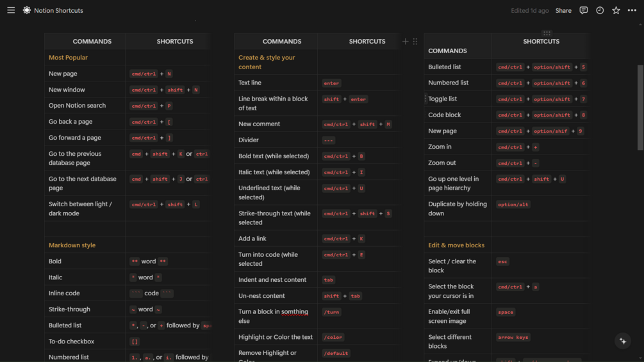Open the Notion AI sparkle button
Viewport: 644px width, 362px height.
pyautogui.click(x=623, y=341)
